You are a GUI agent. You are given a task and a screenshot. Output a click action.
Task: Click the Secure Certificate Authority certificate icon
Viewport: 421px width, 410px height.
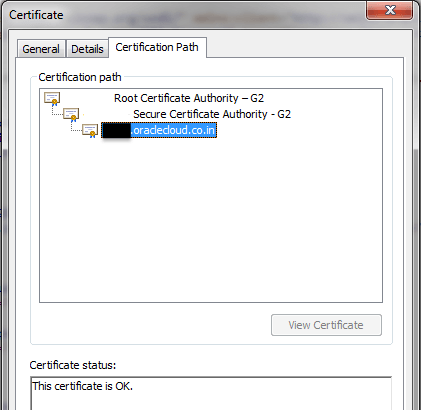pos(71,114)
